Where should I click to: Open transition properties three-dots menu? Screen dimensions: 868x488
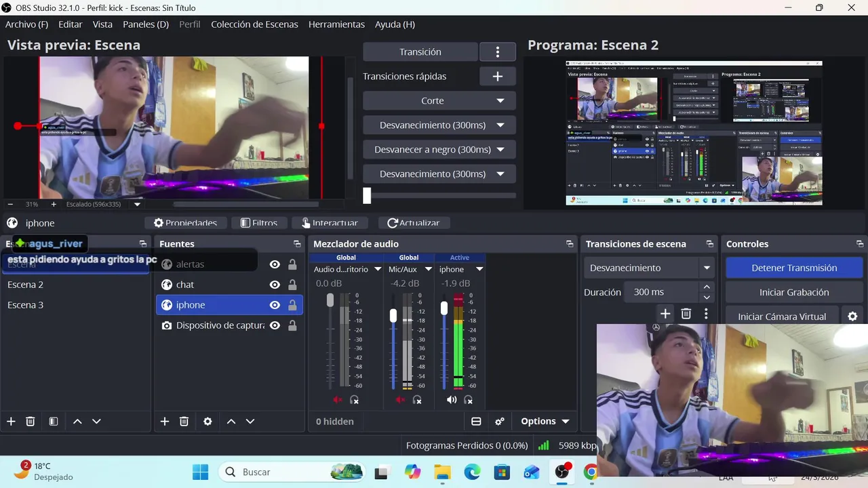point(706,314)
